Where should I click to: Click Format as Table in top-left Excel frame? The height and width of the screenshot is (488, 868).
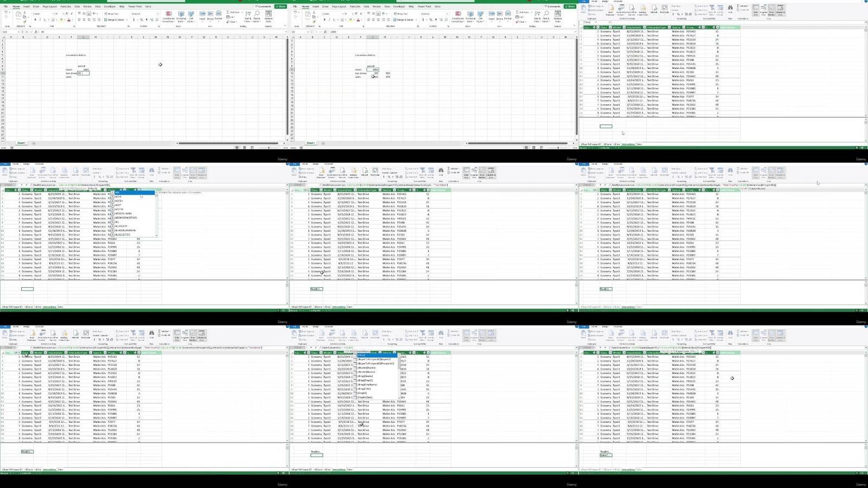pyautogui.click(x=181, y=16)
